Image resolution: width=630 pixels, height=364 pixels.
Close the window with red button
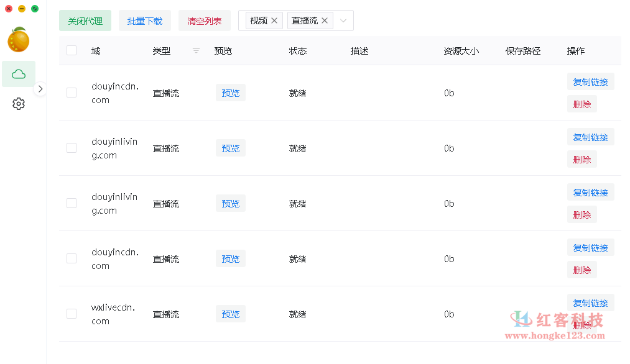tap(9, 9)
